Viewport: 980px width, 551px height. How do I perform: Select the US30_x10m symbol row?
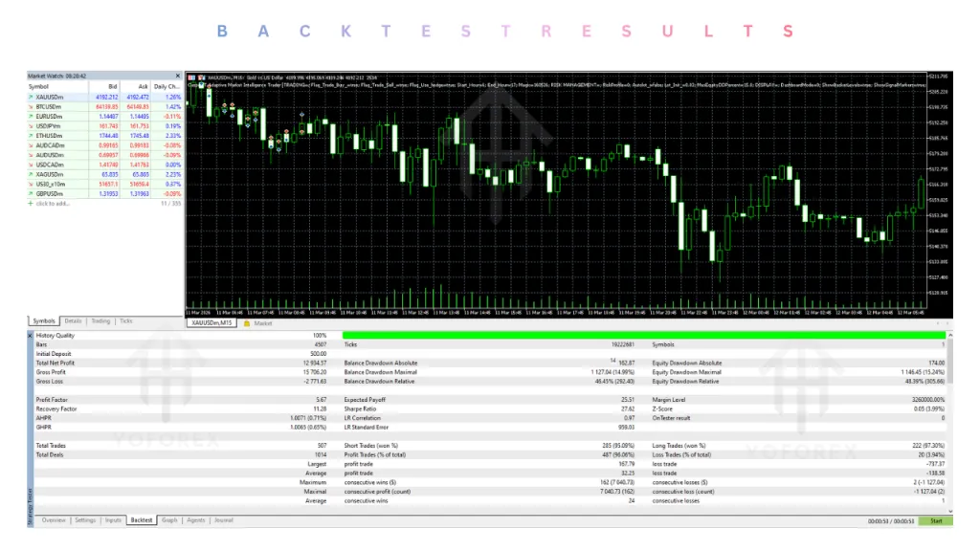104,185
